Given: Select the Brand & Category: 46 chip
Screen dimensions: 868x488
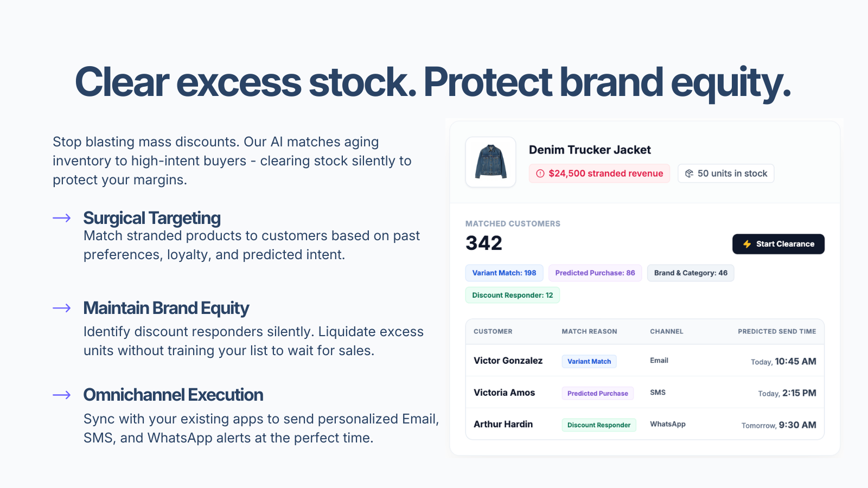Looking at the screenshot, I should pyautogui.click(x=691, y=273).
